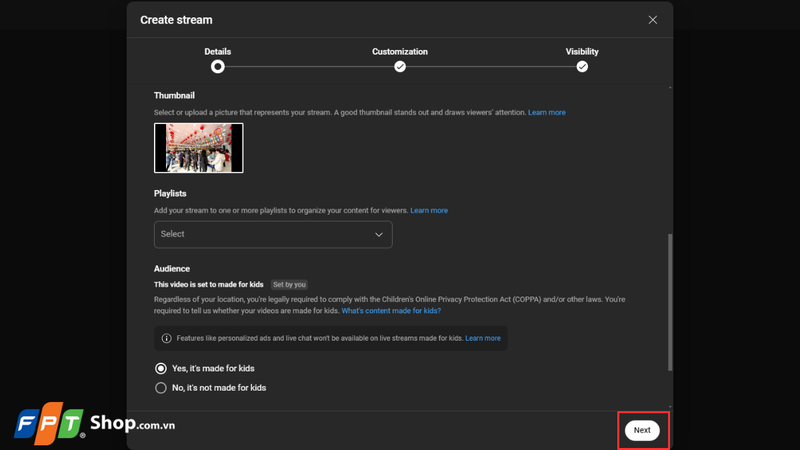Click the Playlists section heading
This screenshot has height=450, width=800.
pos(170,193)
